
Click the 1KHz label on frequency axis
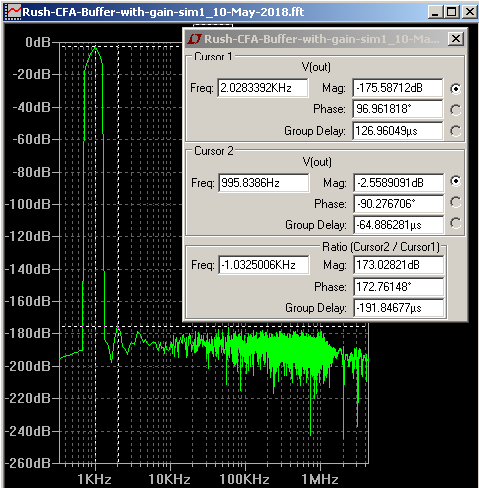pos(94,479)
